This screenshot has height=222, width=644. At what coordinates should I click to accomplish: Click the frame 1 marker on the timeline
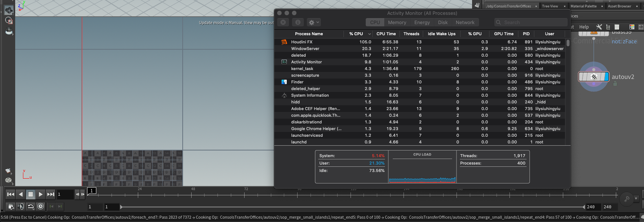[92, 190]
